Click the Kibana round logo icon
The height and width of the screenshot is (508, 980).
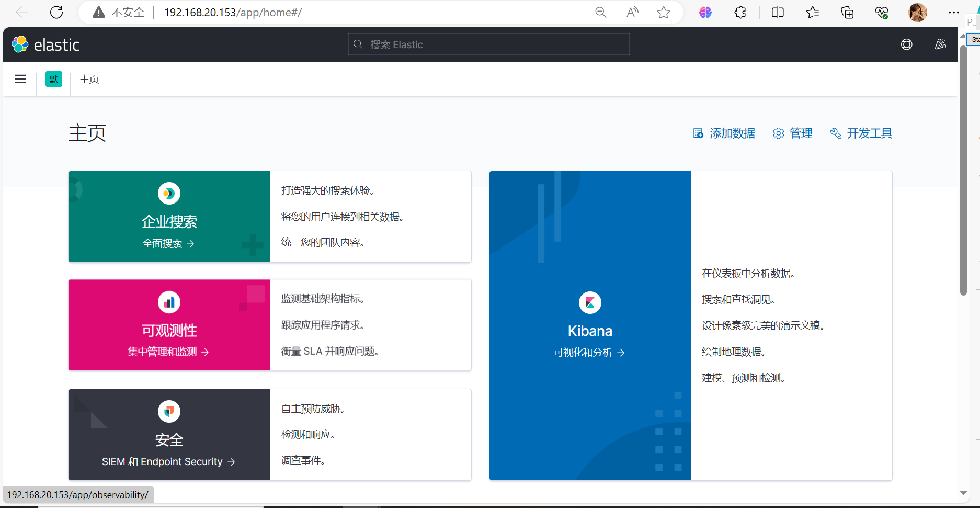pos(590,302)
